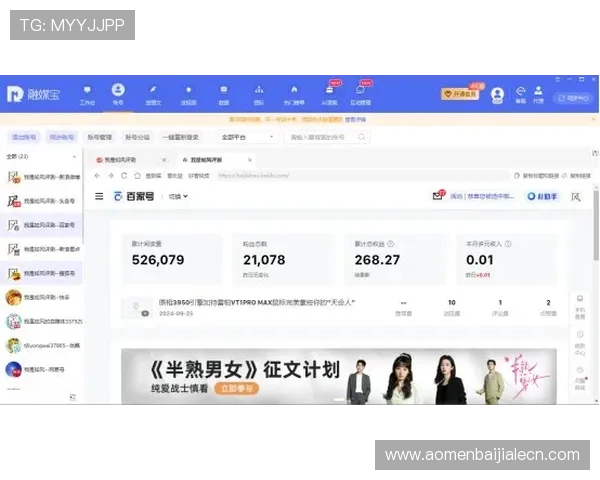Click the search magnifier icon in account search
The width and height of the screenshot is (600, 480).
tap(361, 137)
